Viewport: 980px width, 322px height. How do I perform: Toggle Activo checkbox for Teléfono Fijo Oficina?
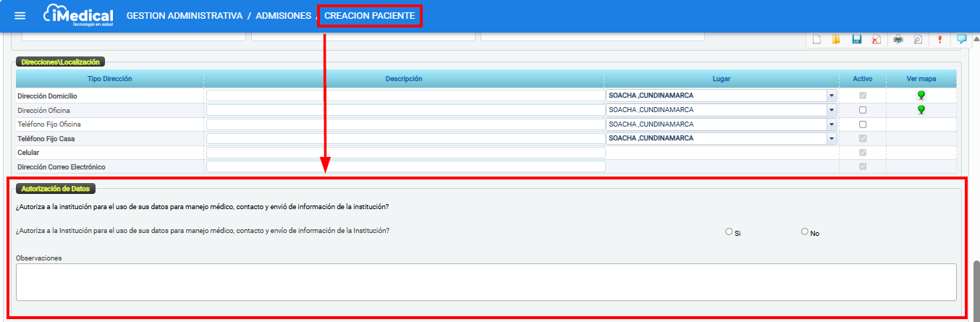[862, 124]
